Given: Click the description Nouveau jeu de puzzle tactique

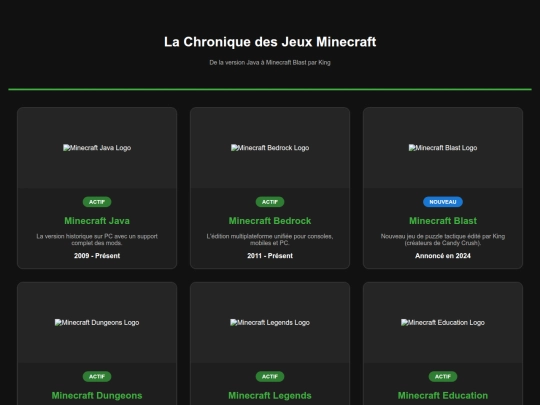Looking at the screenshot, I should tap(443, 240).
